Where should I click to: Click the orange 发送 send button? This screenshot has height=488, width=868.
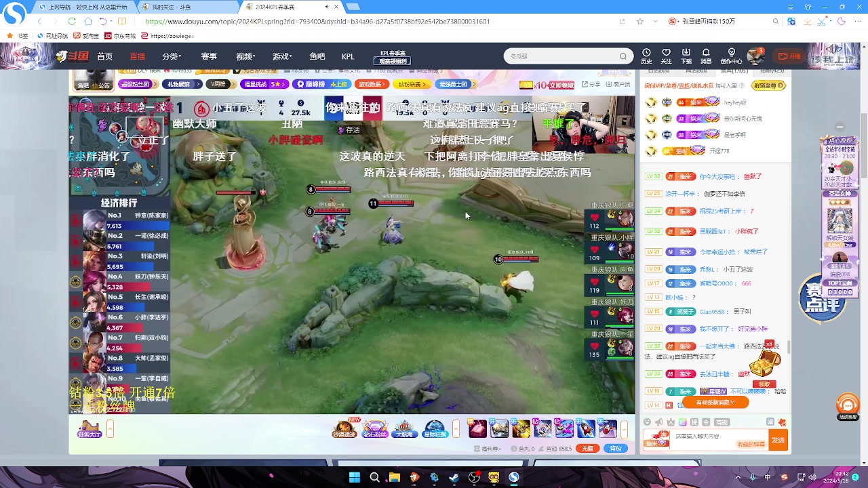(x=778, y=441)
